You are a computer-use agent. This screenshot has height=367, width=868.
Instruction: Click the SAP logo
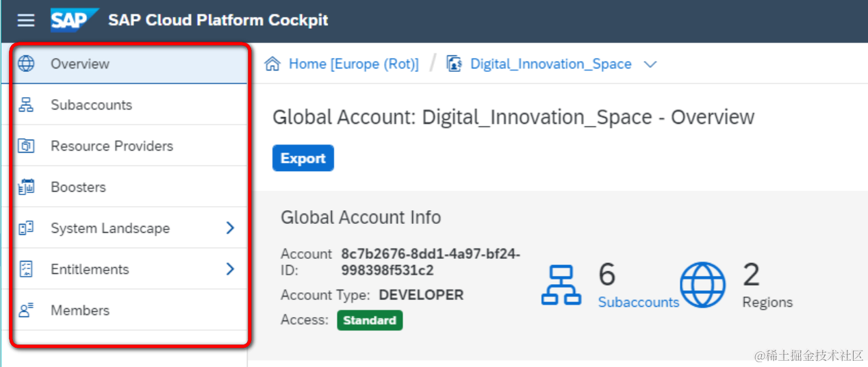(x=75, y=20)
